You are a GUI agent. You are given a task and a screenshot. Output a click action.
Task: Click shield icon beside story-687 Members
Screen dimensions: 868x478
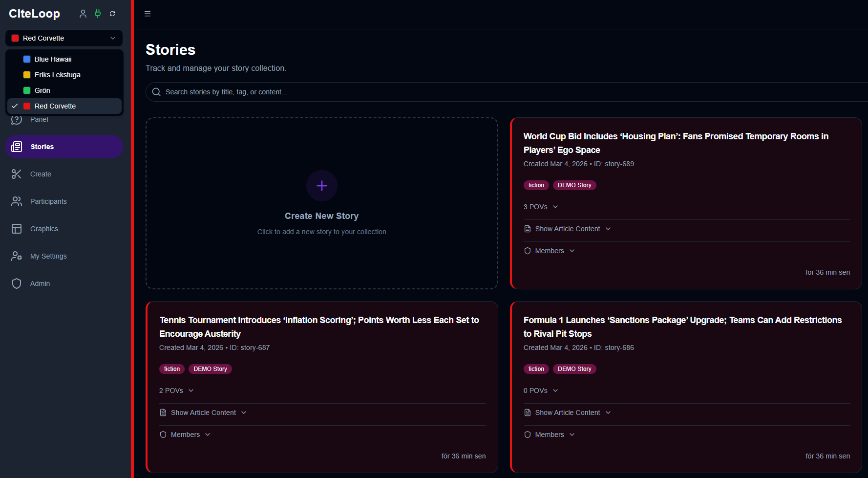tap(163, 435)
